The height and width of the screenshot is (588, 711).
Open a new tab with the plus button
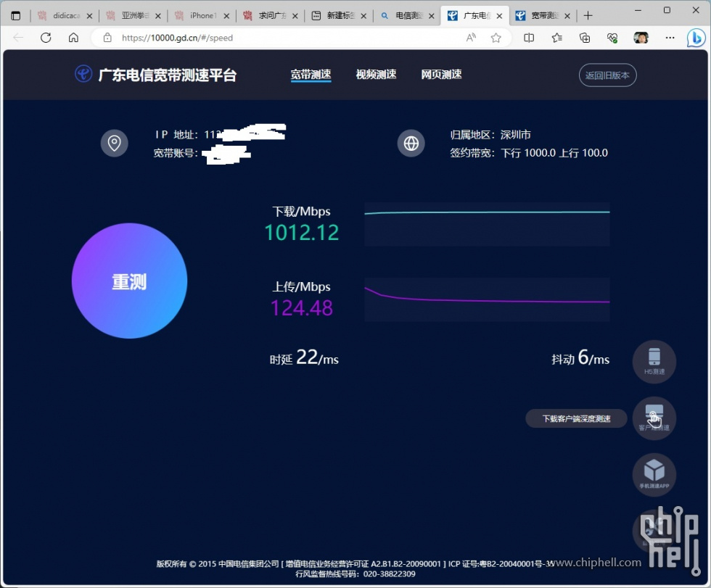[x=588, y=16]
